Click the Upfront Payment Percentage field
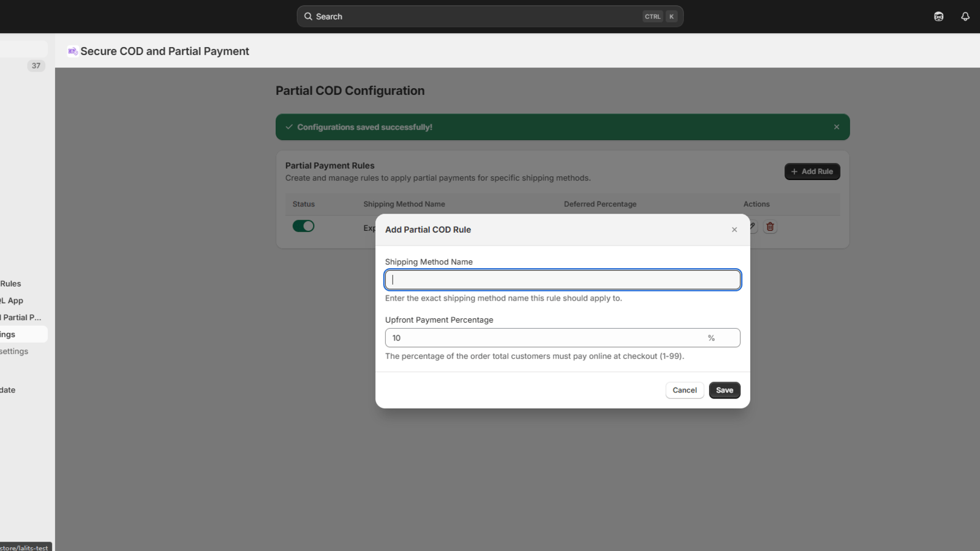Viewport: 980px width, 551px height. (545, 337)
